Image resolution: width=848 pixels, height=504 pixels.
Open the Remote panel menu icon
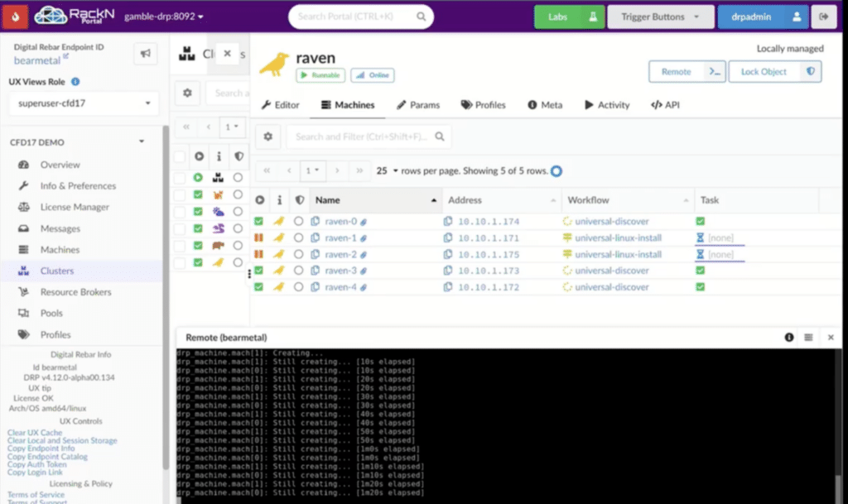tap(808, 338)
